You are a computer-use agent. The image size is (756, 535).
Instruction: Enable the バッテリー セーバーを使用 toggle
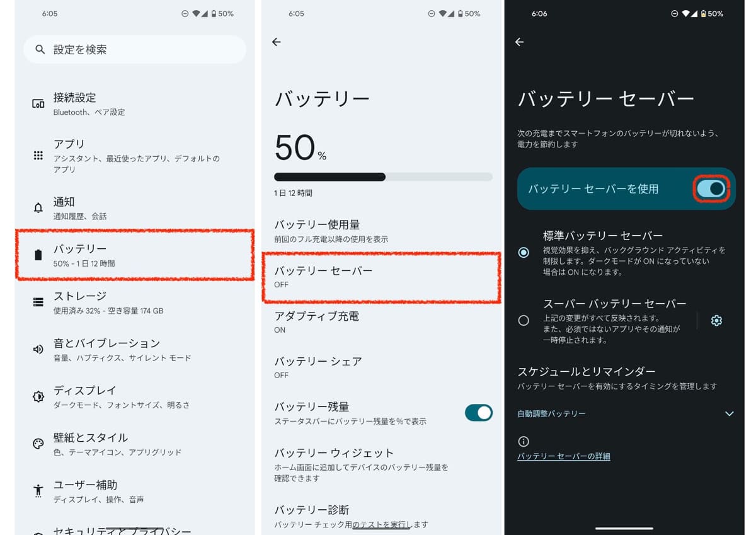click(711, 188)
